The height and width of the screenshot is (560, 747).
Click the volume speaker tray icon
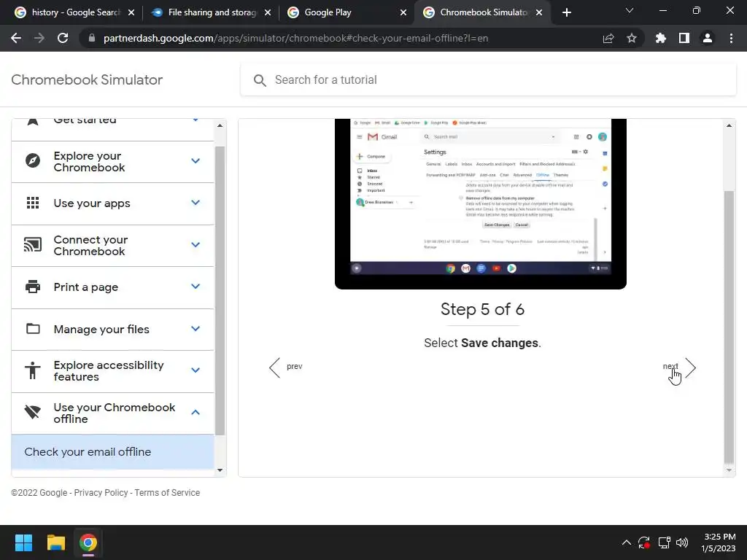[682, 542]
